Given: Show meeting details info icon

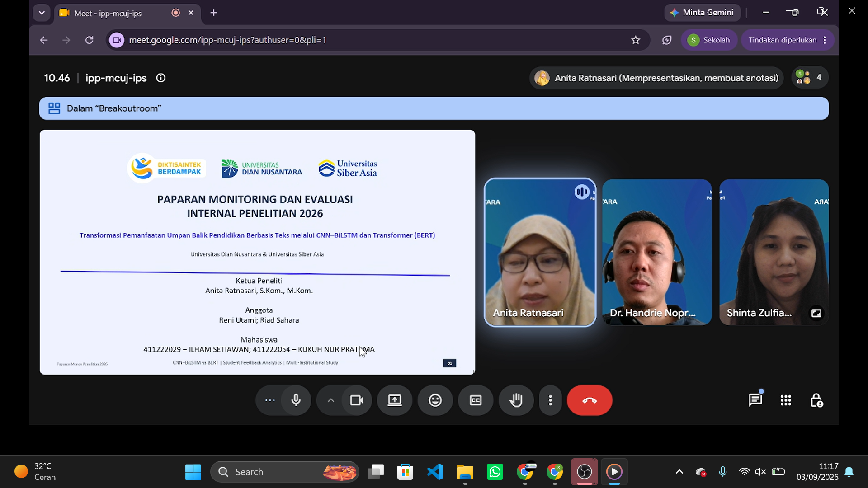Looking at the screenshot, I should pyautogui.click(x=161, y=78).
